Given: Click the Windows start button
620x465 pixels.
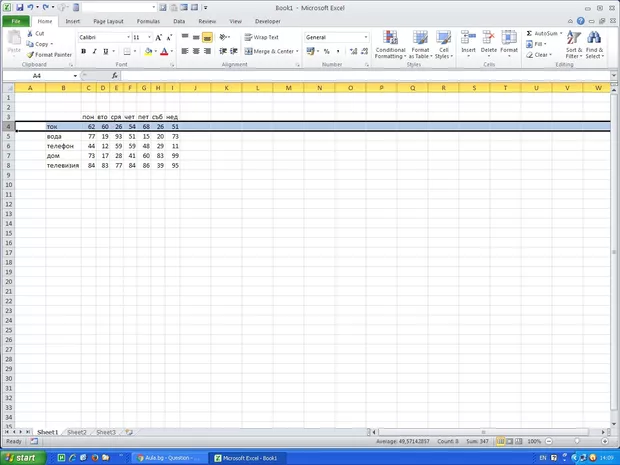Looking at the screenshot, I should pyautogui.click(x=23, y=458).
